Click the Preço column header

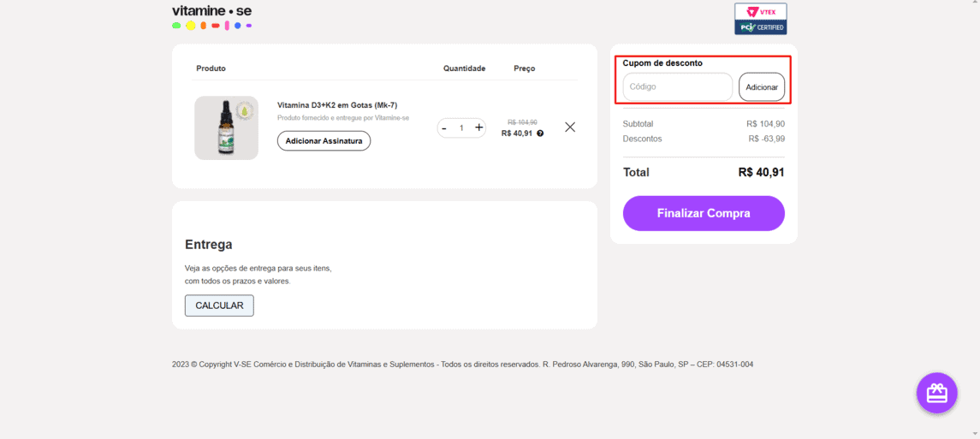click(525, 68)
